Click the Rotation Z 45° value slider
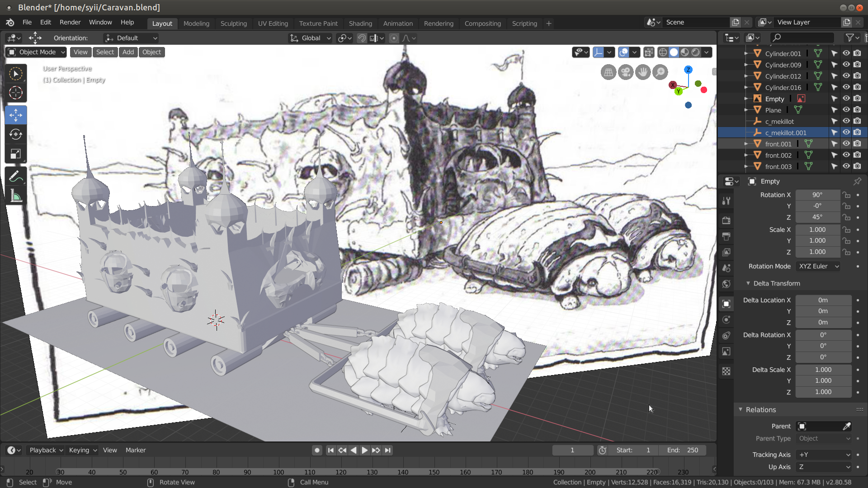 pyautogui.click(x=817, y=217)
